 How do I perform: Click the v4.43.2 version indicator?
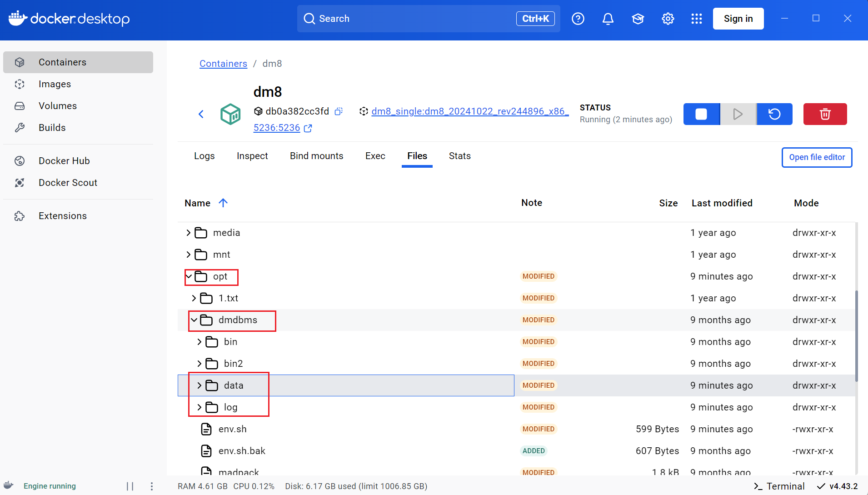click(x=838, y=486)
